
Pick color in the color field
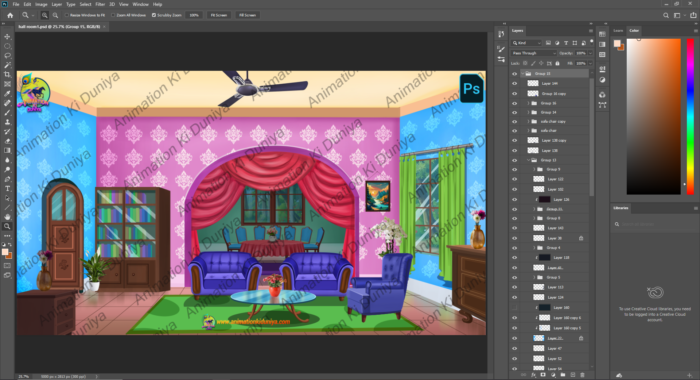point(654,117)
